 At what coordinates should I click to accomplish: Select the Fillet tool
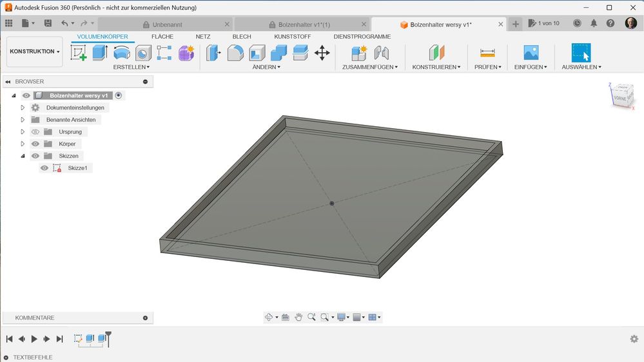[x=235, y=53]
